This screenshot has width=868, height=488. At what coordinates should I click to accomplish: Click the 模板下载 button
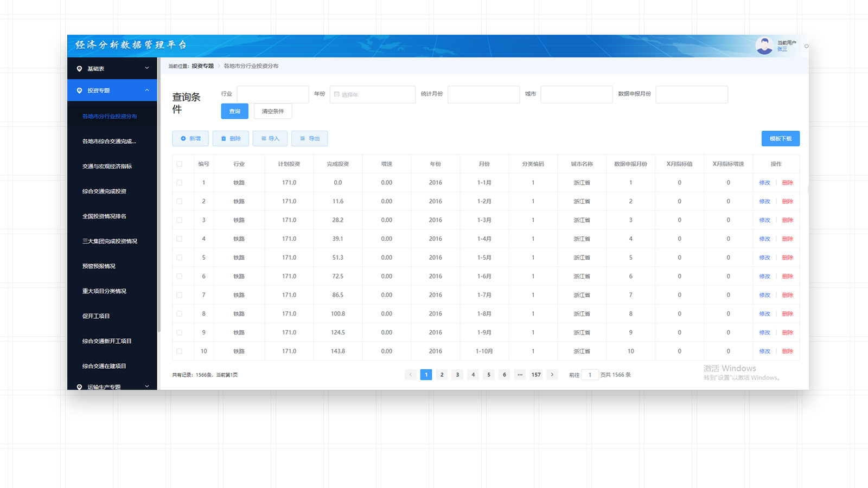[x=780, y=139]
